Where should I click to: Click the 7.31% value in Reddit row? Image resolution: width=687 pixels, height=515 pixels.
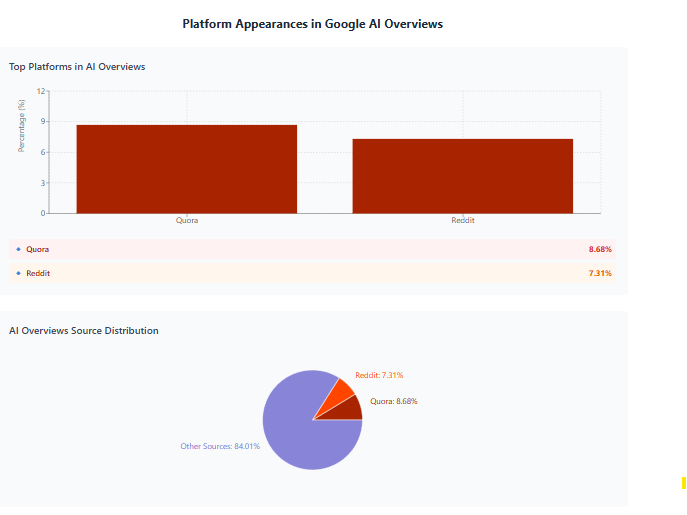click(600, 273)
